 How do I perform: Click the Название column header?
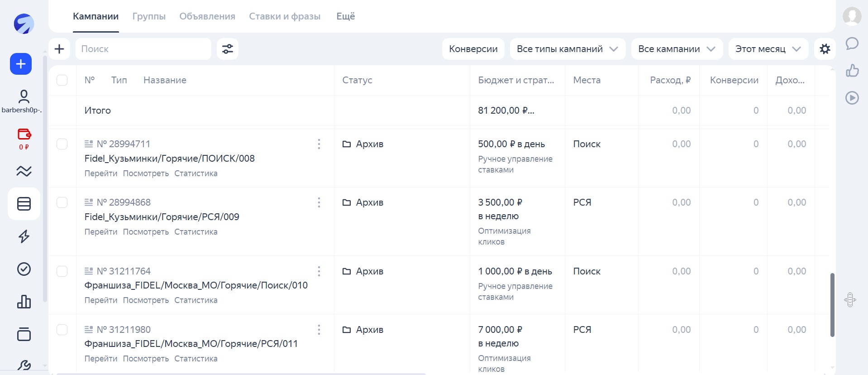[x=165, y=80]
